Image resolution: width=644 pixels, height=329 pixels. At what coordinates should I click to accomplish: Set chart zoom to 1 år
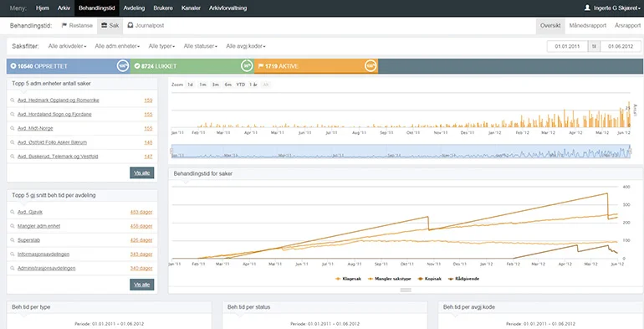253,85
